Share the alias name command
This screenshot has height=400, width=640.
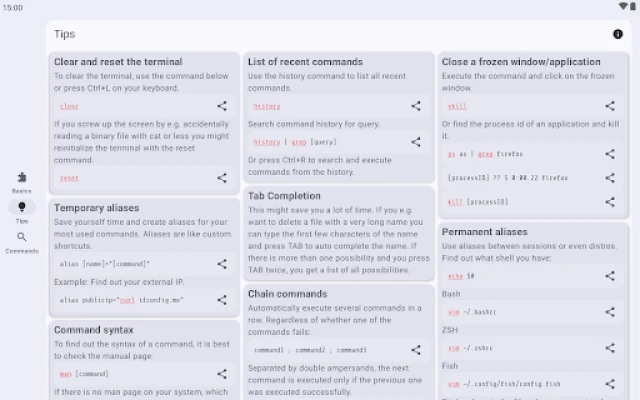[x=222, y=264]
